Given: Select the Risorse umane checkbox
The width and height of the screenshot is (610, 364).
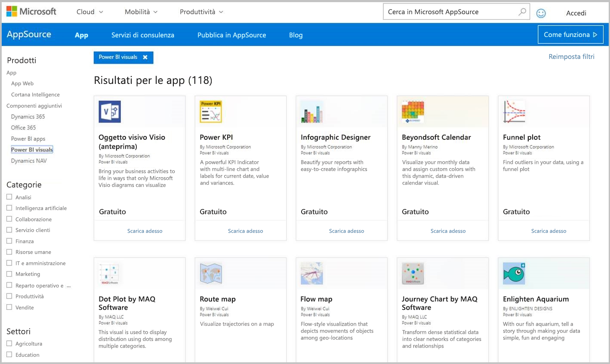Looking at the screenshot, I should (x=9, y=252).
